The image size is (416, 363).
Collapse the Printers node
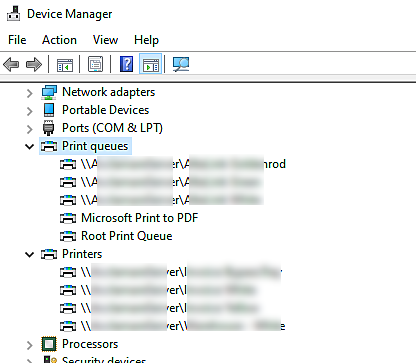(30, 255)
